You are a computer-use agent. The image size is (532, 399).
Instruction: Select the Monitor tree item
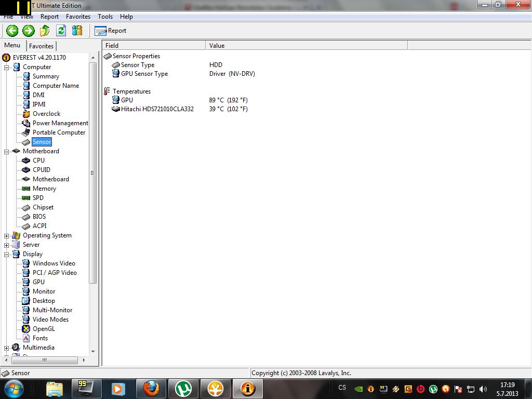pyautogui.click(x=44, y=291)
